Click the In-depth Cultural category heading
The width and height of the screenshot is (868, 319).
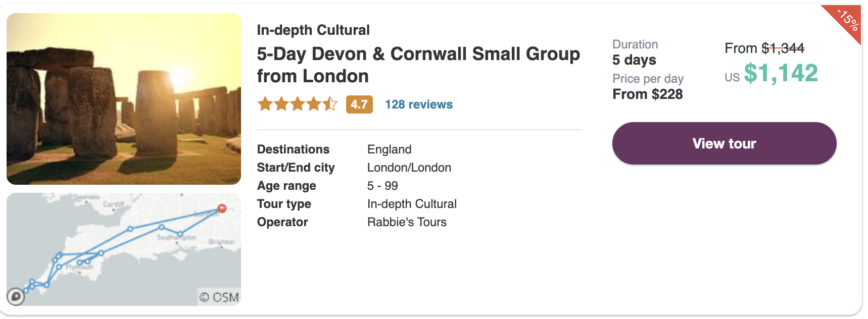coord(313,30)
